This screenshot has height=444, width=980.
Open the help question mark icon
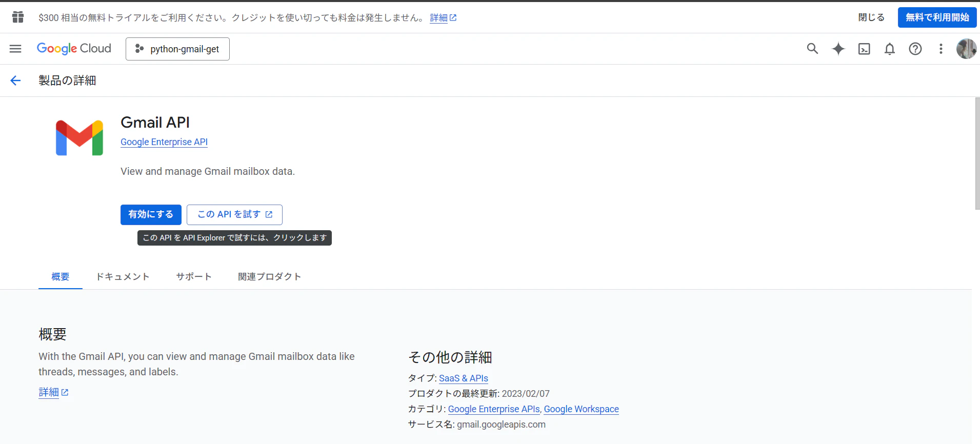[915, 49]
